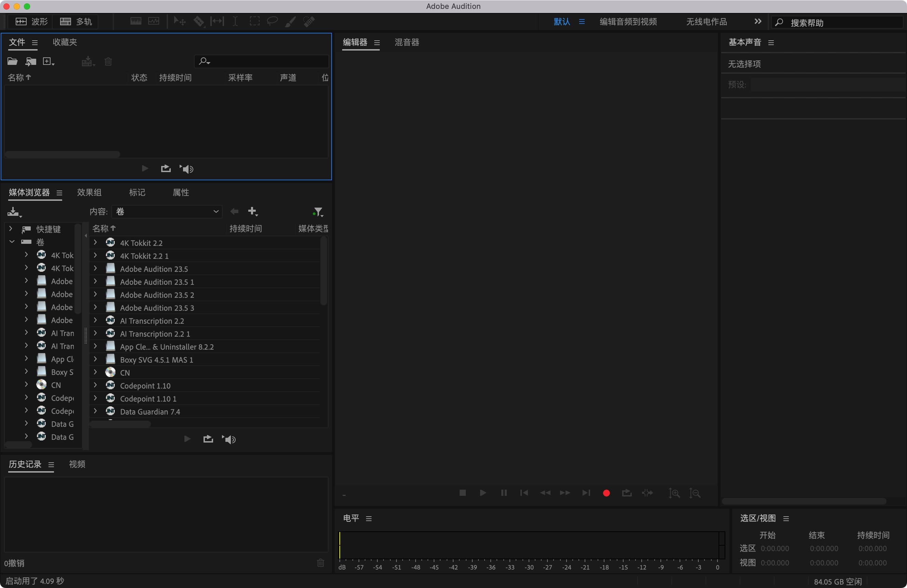The image size is (907, 588).
Task: Click the Import file icon in 文件 panel
Action: (x=30, y=61)
